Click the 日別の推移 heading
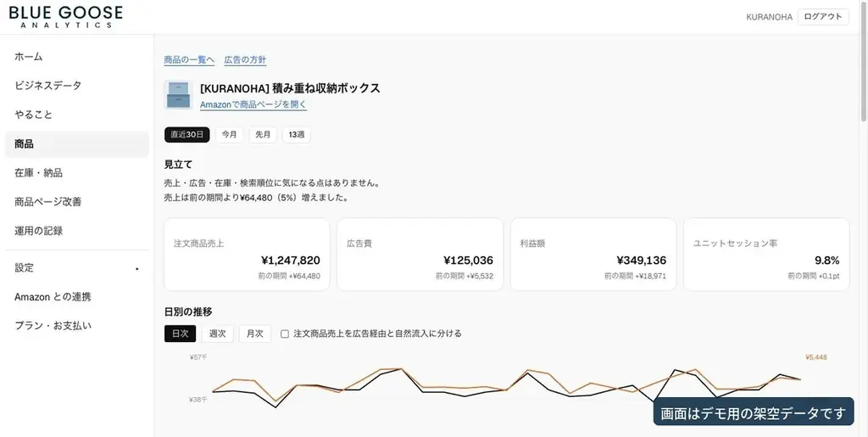 click(188, 311)
